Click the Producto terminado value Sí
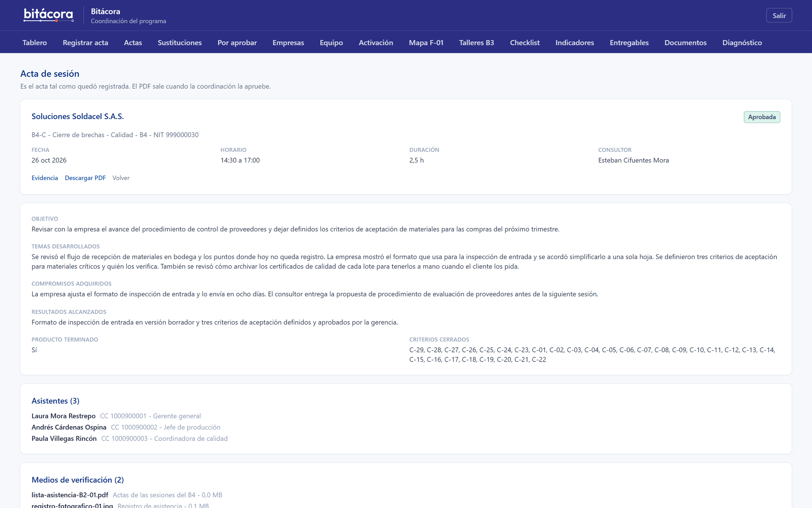812x508 pixels. tap(34, 350)
